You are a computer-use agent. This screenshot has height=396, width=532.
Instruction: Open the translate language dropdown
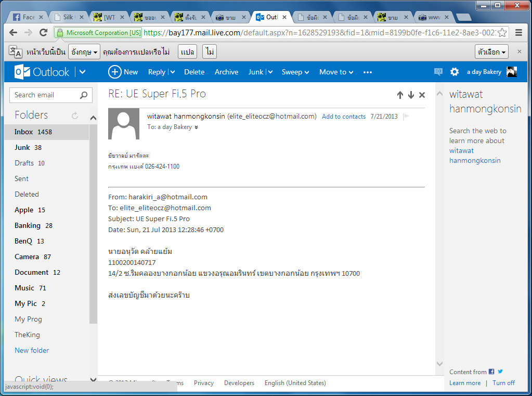(x=84, y=52)
